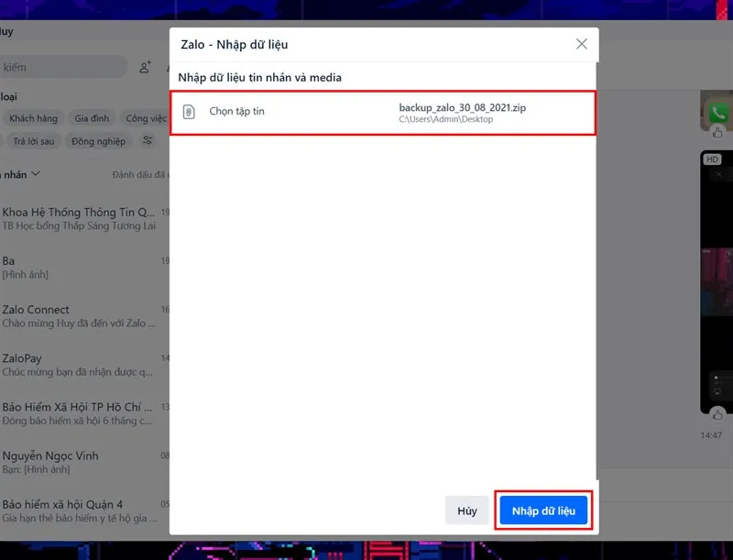Open the category filter settings icon
This screenshot has height=560, width=733.
point(147,141)
